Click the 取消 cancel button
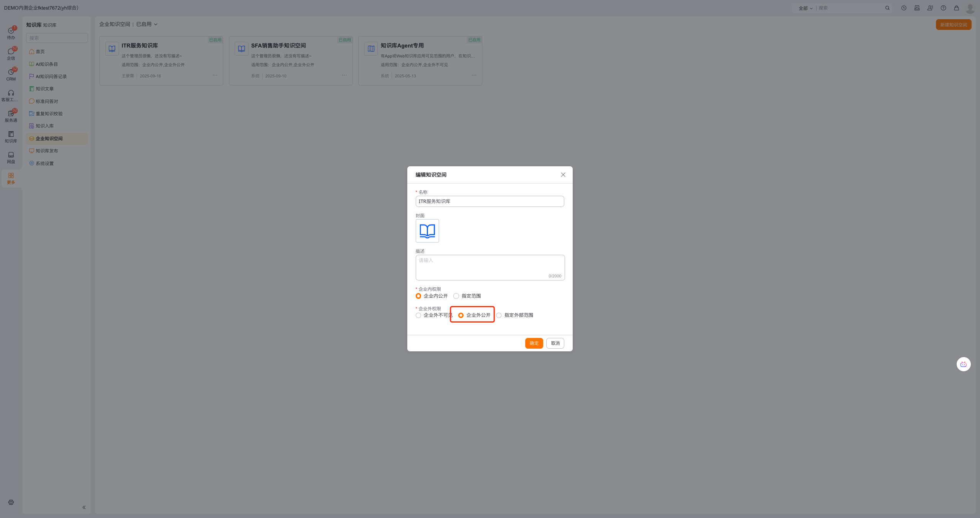The height and width of the screenshot is (518, 980). pos(555,343)
